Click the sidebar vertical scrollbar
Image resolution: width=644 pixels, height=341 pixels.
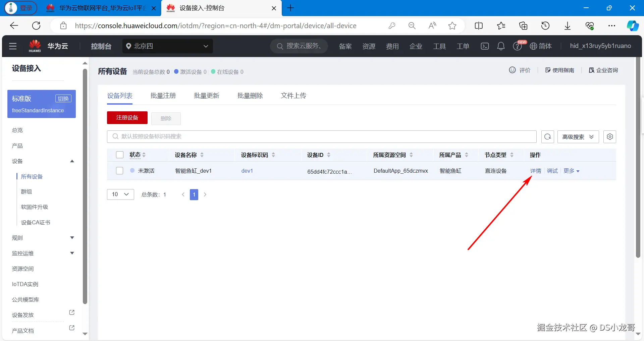coord(85,186)
